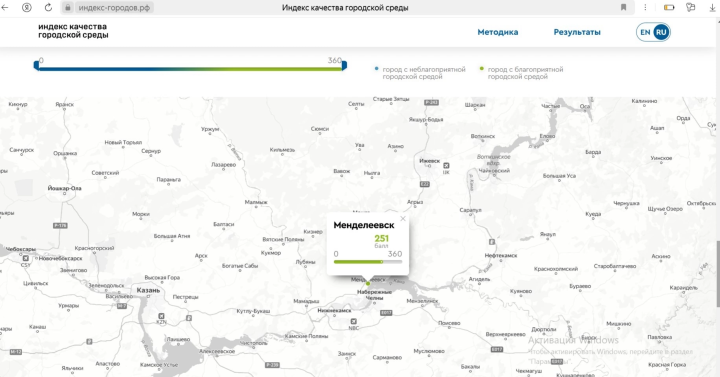Click the Йошкар-Ола label on map
This screenshot has height=377, width=720.
(x=64, y=188)
